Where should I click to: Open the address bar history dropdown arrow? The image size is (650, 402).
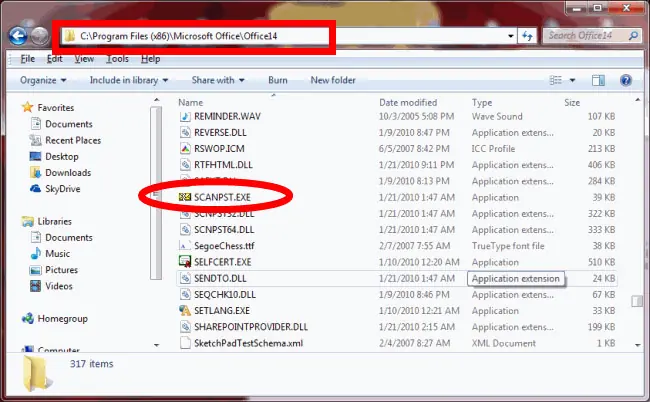(511, 36)
